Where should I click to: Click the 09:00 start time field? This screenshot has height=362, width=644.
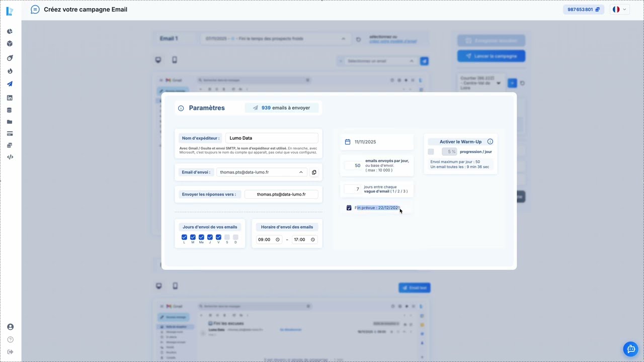pyautogui.click(x=269, y=240)
